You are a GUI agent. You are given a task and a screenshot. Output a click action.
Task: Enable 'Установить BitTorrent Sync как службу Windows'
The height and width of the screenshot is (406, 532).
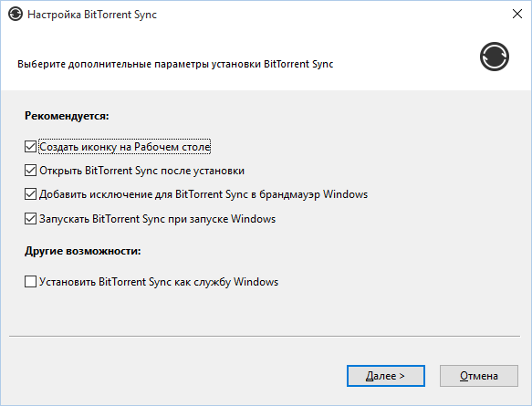tap(30, 282)
